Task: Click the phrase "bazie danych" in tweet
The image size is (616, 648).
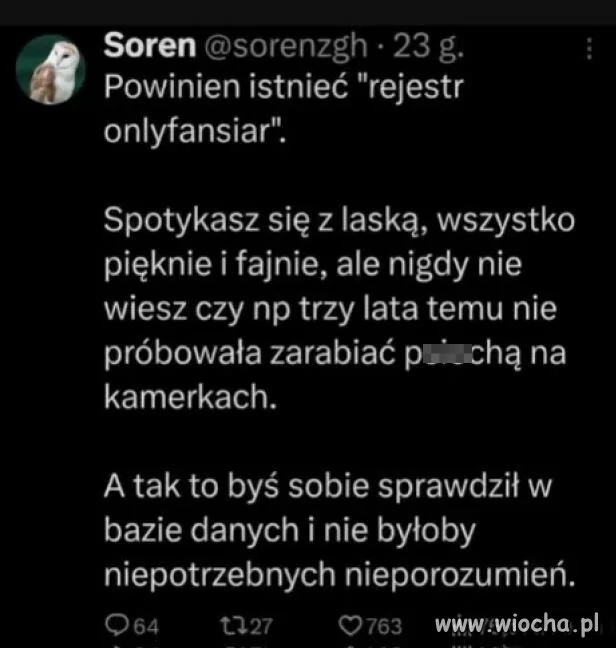Action: pos(201,530)
